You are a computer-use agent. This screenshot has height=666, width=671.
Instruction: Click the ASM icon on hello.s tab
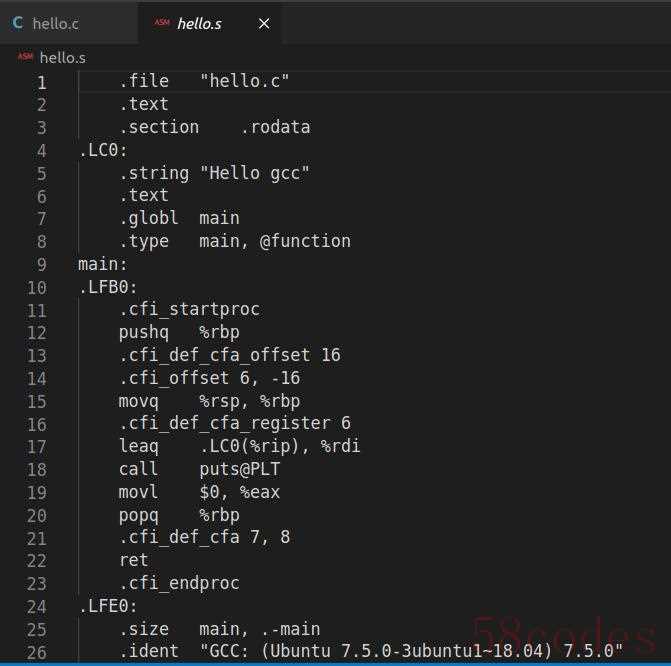162,22
